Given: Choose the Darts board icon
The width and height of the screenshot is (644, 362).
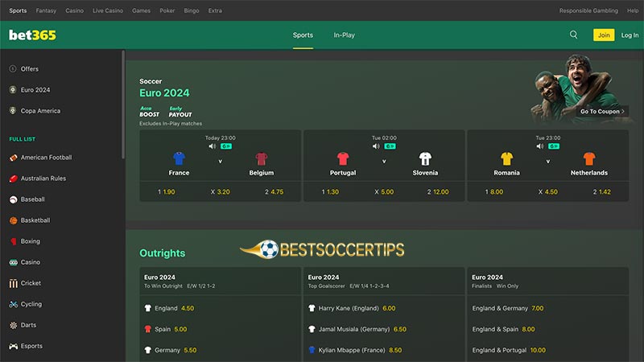Looking at the screenshot, I should point(13,325).
